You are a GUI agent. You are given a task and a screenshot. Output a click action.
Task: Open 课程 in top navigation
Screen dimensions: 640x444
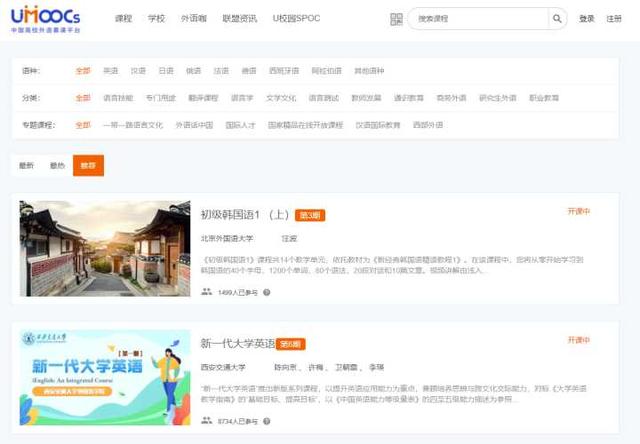click(123, 19)
